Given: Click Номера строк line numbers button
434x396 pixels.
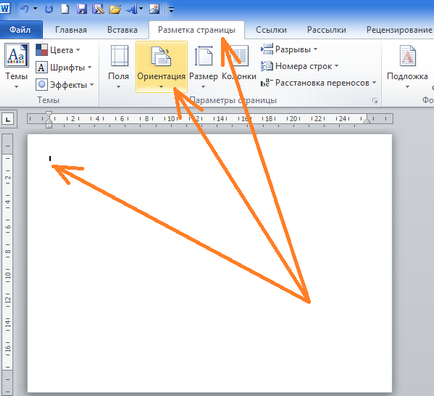Looking at the screenshot, I should point(300,66).
